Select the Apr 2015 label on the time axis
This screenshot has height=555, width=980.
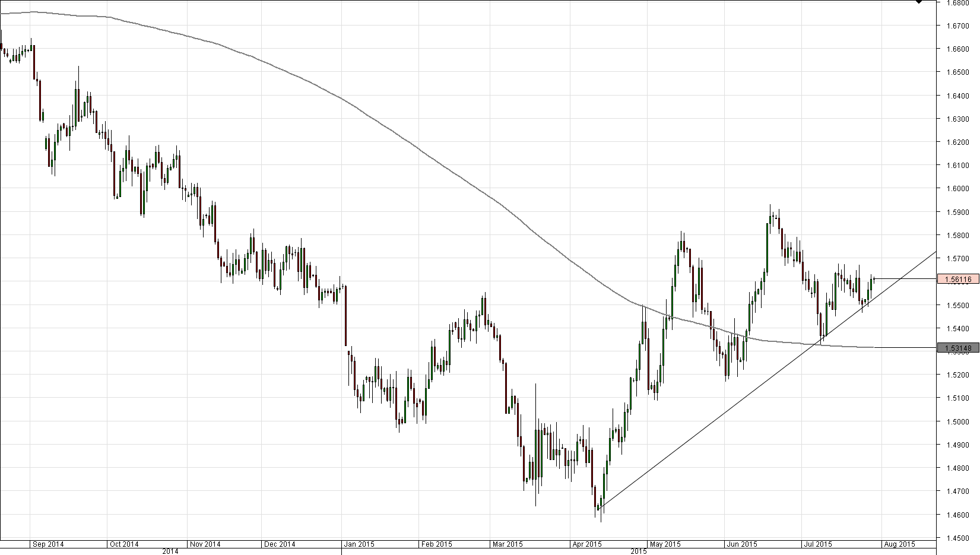tap(586, 544)
